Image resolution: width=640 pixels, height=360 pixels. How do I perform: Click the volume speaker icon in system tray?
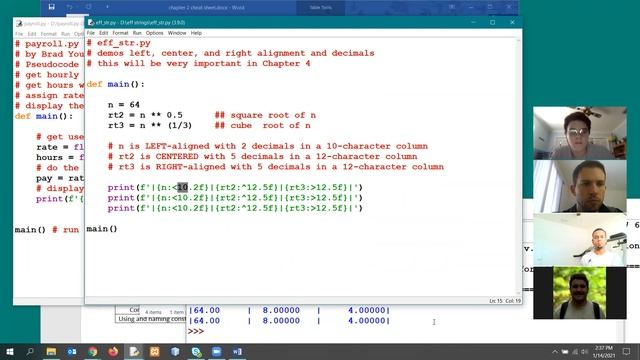coord(585,352)
